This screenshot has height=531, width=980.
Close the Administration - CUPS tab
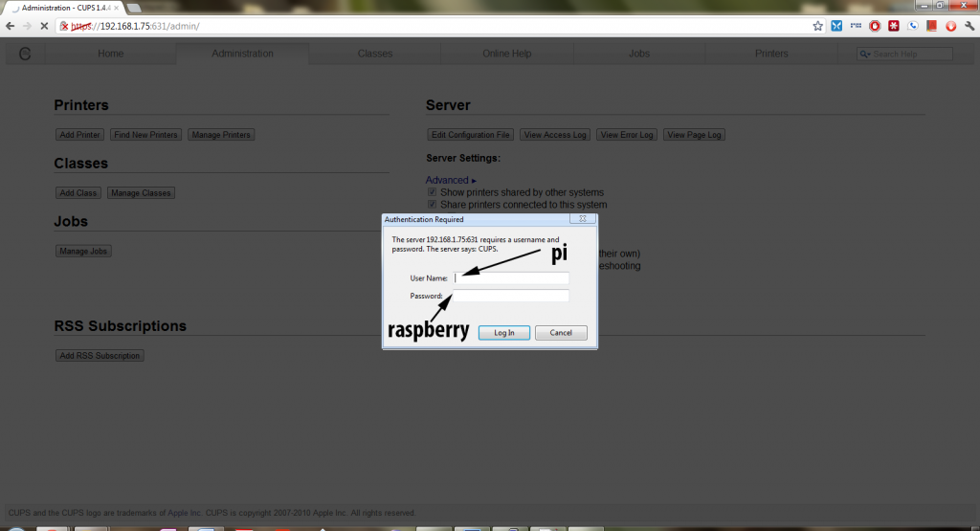click(x=116, y=8)
